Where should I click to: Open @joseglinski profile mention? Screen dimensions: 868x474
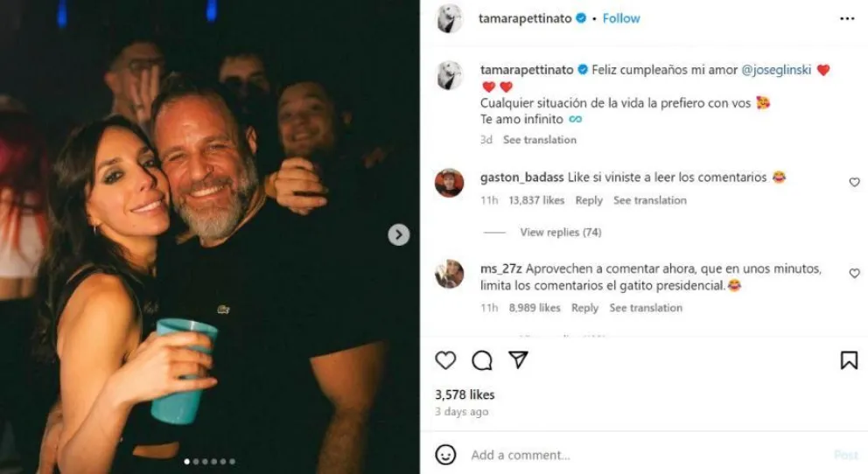tap(776, 70)
